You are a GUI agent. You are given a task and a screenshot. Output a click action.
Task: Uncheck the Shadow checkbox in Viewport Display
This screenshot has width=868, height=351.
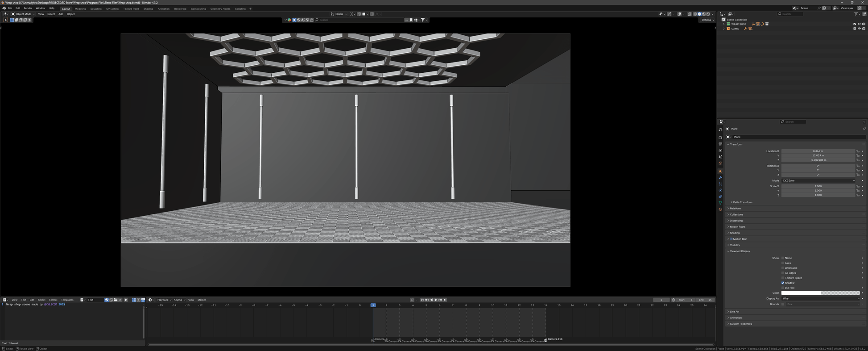[x=783, y=283]
